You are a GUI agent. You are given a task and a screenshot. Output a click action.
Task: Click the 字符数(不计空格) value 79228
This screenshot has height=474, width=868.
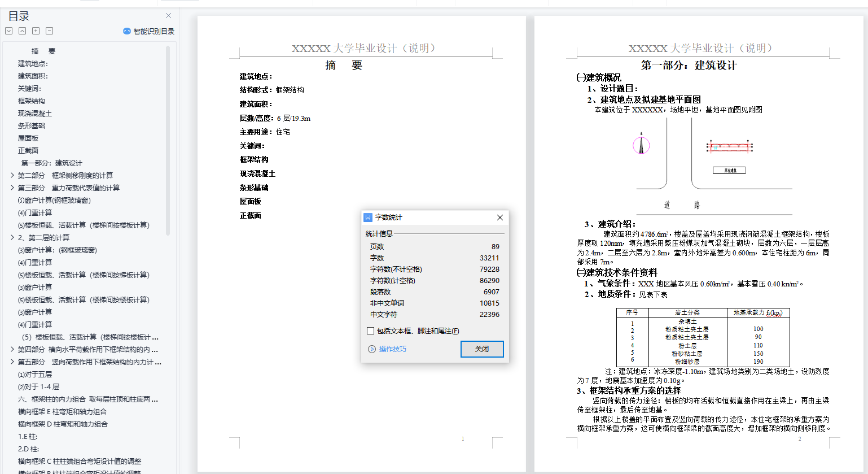tap(489, 269)
